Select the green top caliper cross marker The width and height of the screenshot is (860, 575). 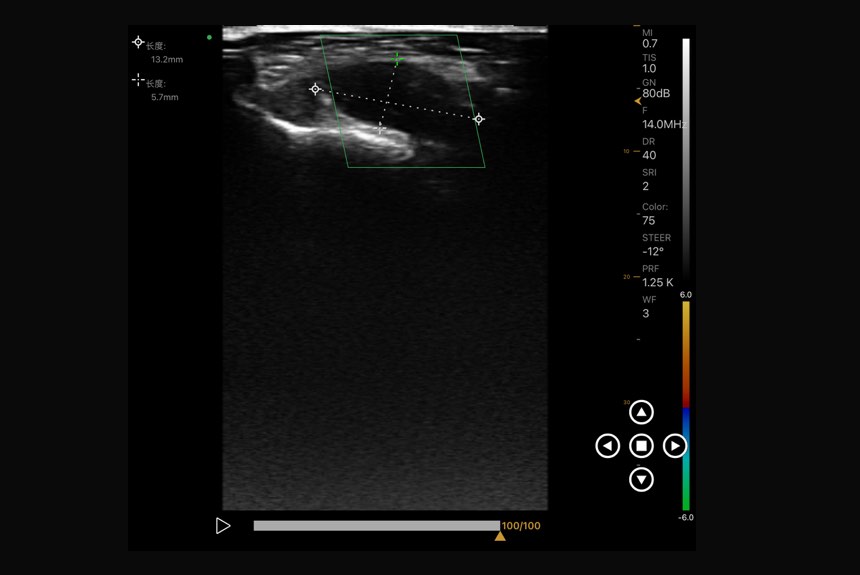coord(397,61)
